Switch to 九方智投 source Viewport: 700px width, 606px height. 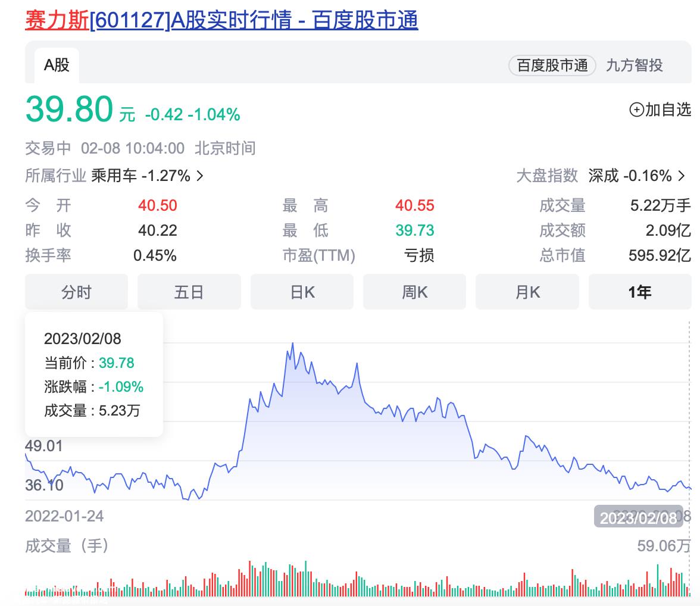634,65
